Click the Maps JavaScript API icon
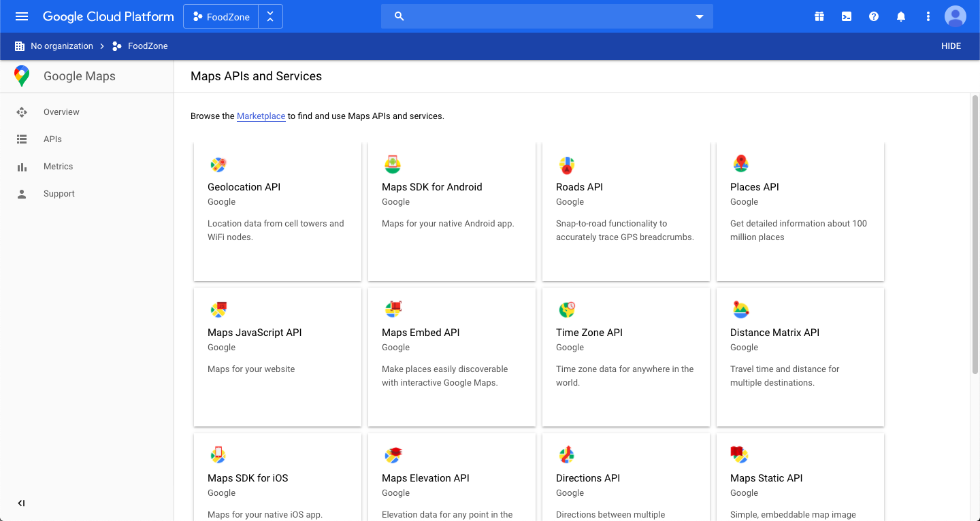Image resolution: width=980 pixels, height=521 pixels. point(218,310)
